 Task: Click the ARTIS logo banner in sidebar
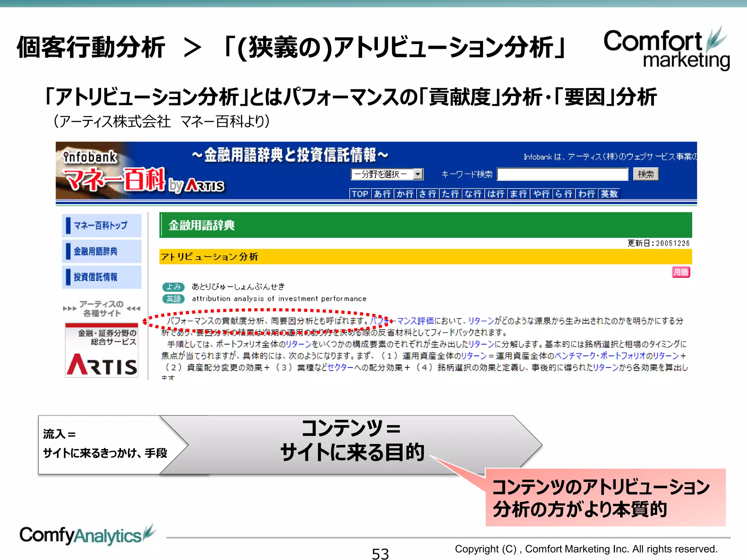click(102, 350)
